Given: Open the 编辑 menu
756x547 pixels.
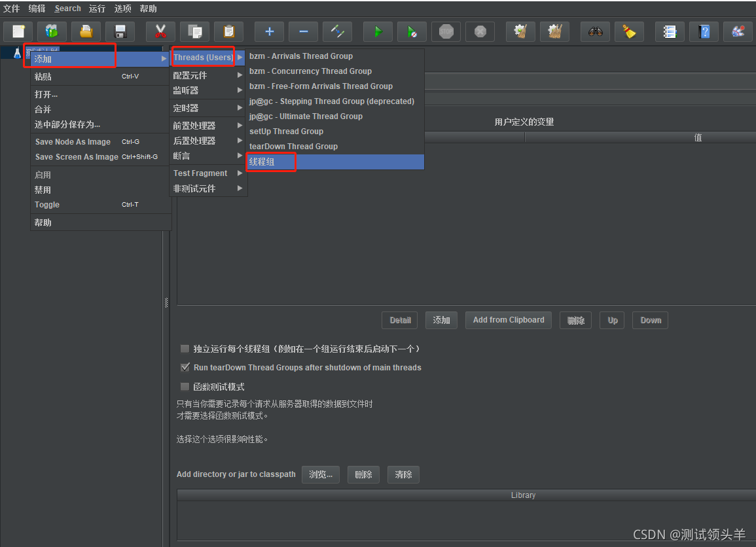Looking at the screenshot, I should click(x=37, y=9).
